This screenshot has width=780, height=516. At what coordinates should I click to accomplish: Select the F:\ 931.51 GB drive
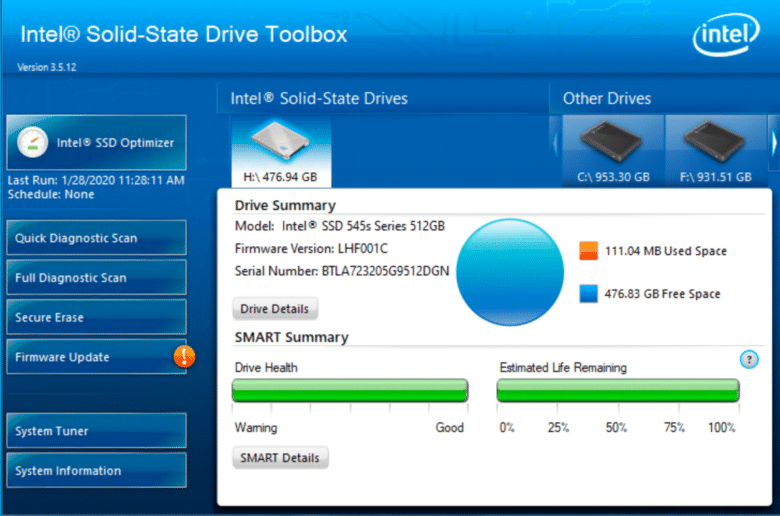[x=716, y=151]
